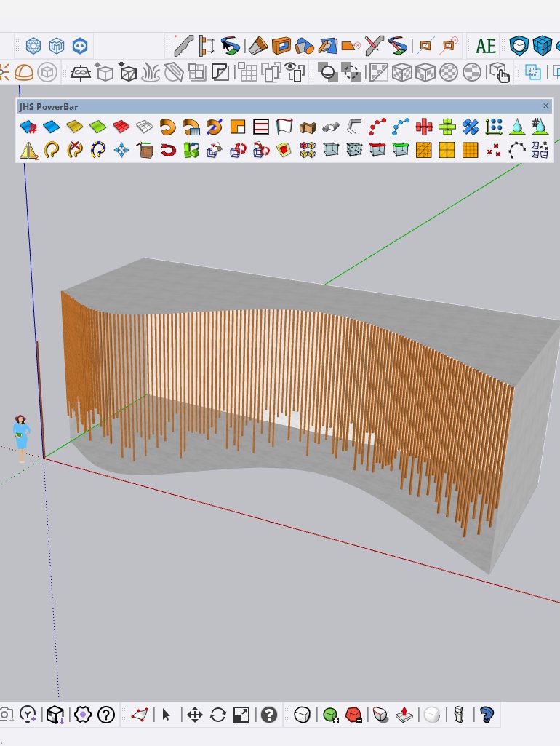Click the black scale square in bottom toolbar

241,715
